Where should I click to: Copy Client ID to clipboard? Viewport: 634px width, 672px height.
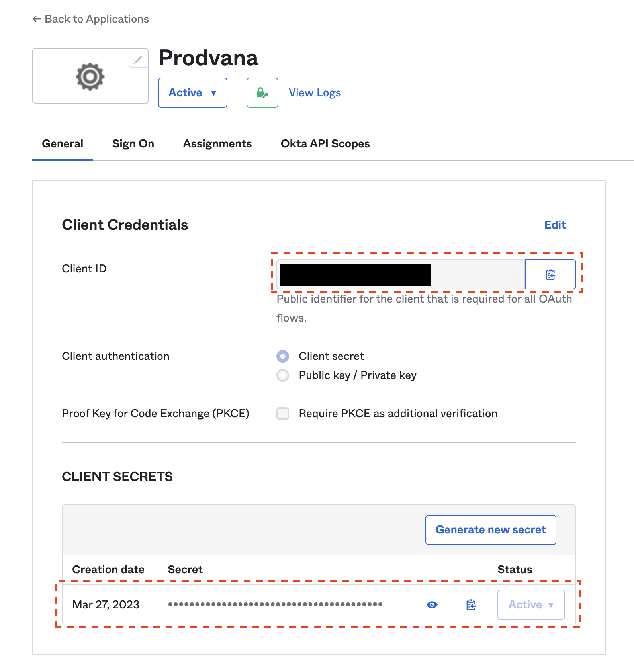click(550, 274)
